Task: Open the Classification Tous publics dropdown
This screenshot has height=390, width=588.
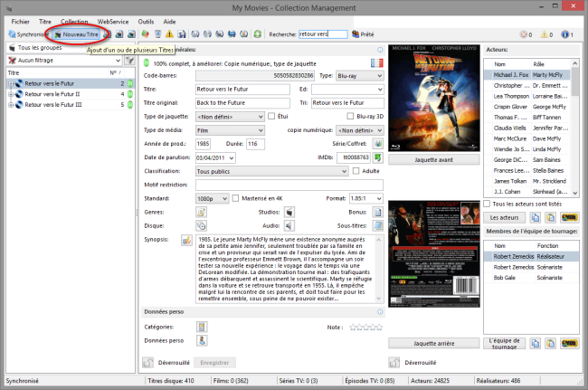Action: pos(272,171)
